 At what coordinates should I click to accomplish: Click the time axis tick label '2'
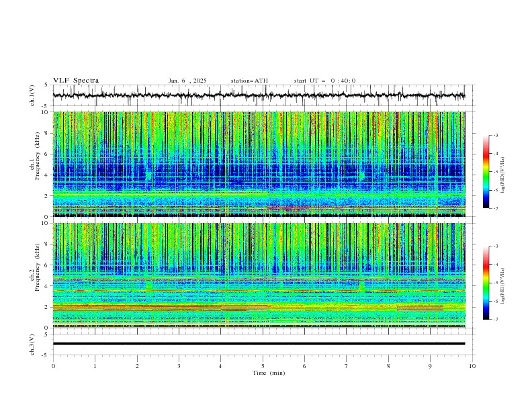137,366
